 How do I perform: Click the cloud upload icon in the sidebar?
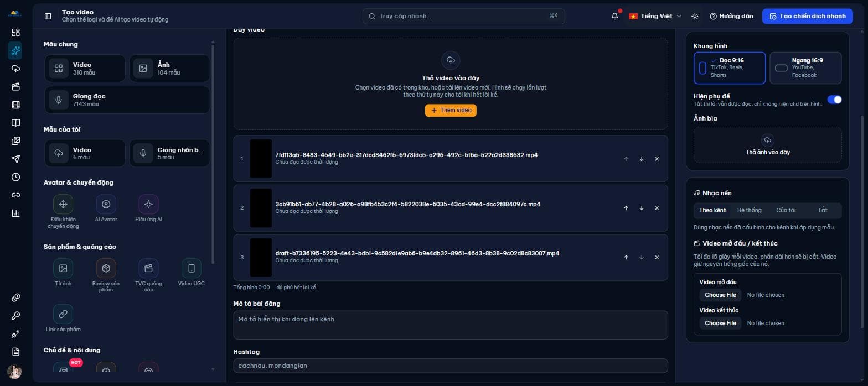(15, 69)
